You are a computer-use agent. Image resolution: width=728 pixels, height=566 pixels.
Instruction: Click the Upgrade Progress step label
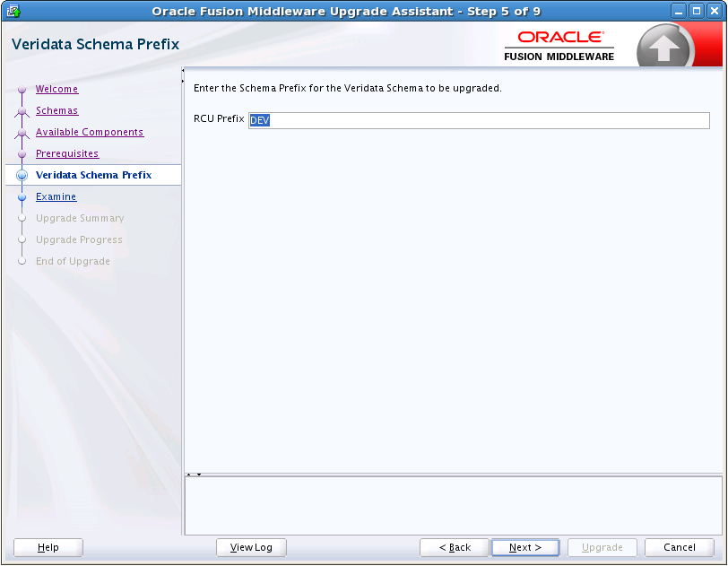coord(79,239)
